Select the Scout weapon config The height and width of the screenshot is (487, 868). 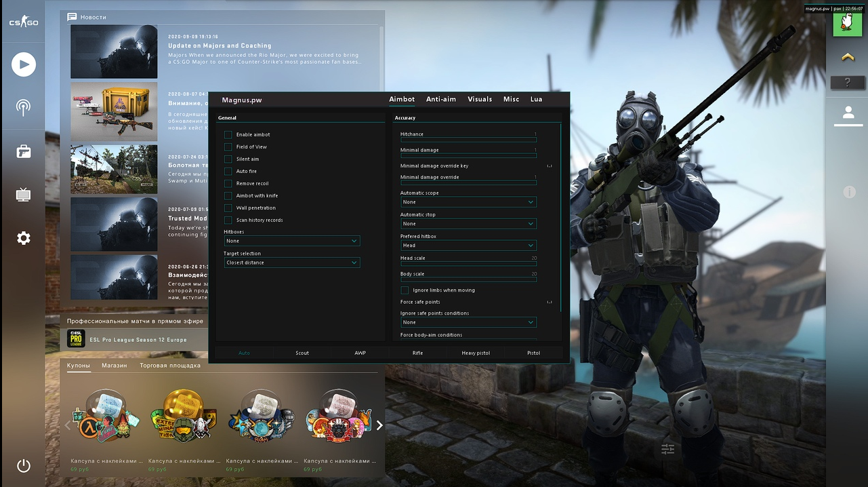pyautogui.click(x=302, y=353)
